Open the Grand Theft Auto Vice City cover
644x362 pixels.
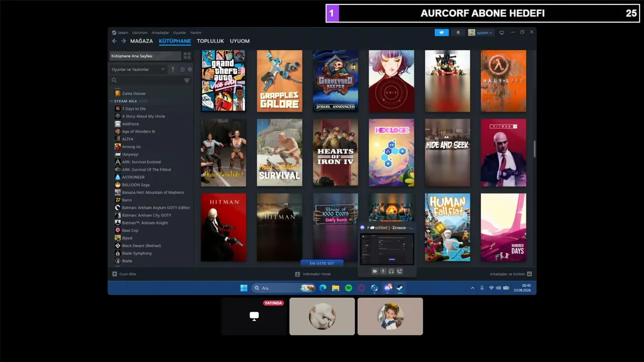point(223,80)
